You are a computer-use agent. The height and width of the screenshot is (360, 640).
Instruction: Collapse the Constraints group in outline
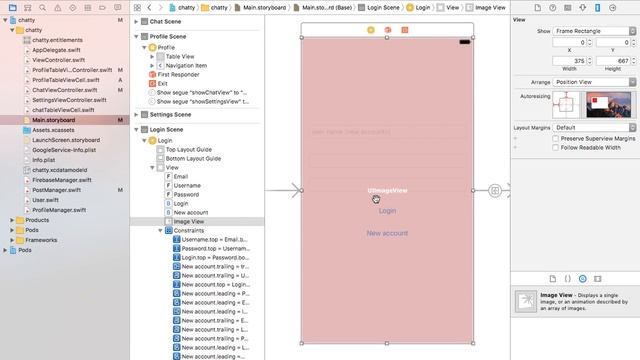pos(160,231)
